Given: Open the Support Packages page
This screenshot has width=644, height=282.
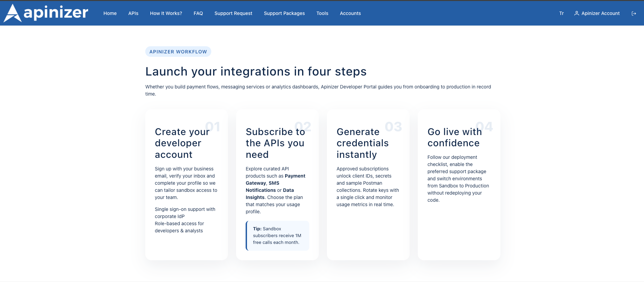Looking at the screenshot, I should 284,14.
